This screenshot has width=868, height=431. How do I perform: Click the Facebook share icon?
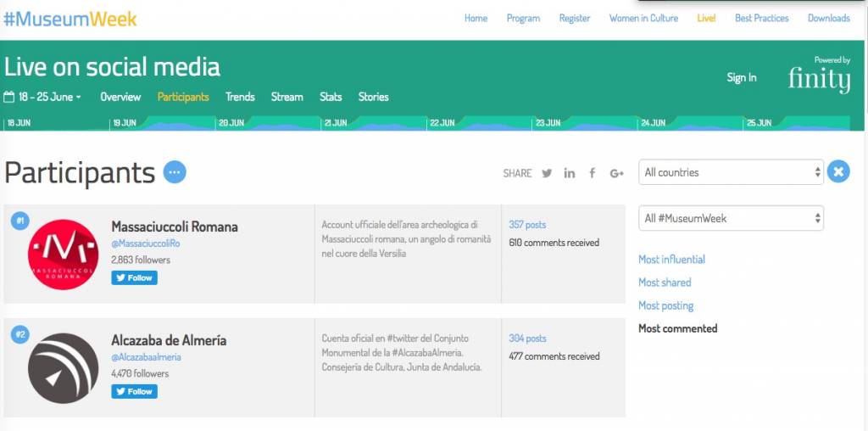point(592,173)
